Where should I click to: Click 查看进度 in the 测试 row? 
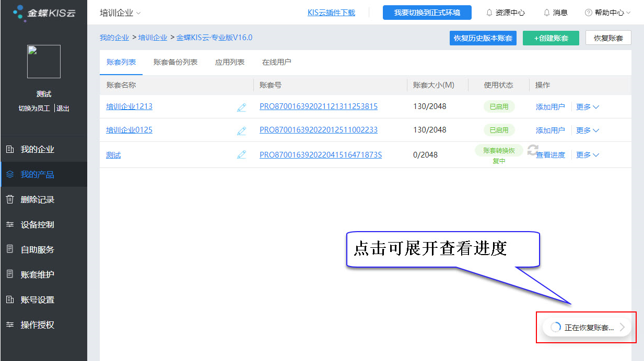pos(551,155)
